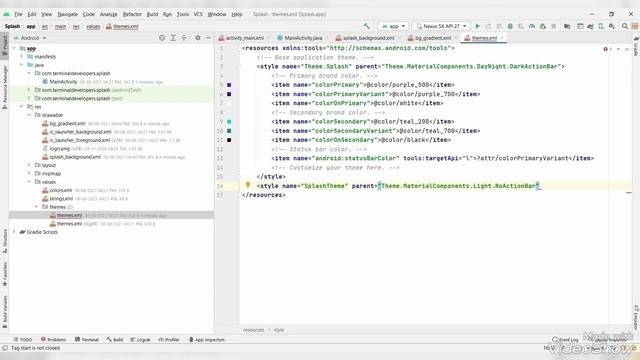Image resolution: width=640 pixels, height=360 pixels.
Task: Open the Build Variants side tab
Action: (x=4, y=312)
